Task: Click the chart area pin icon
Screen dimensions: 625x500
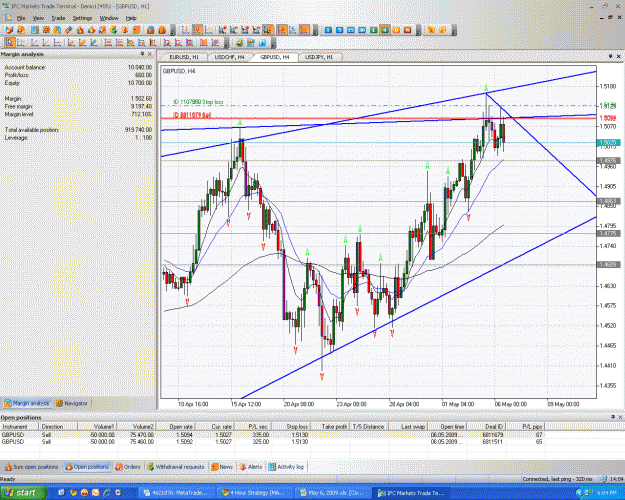Action: 610,57
